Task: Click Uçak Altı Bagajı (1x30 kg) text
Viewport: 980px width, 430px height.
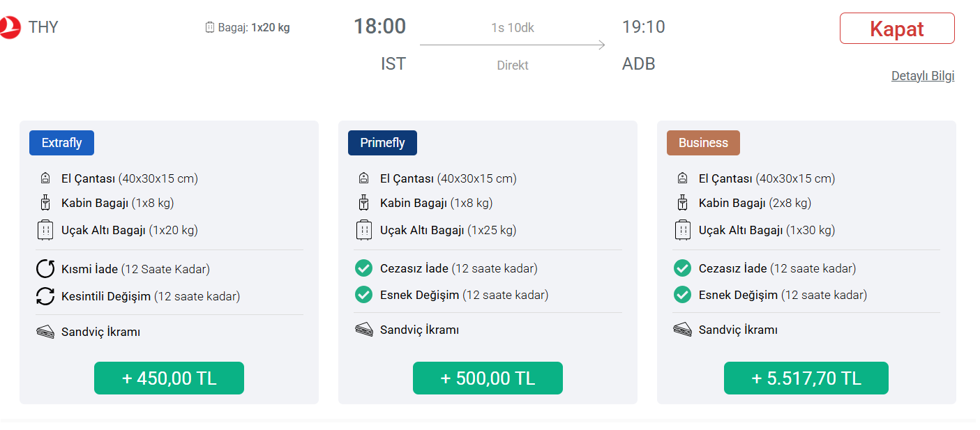Action: pos(767,230)
